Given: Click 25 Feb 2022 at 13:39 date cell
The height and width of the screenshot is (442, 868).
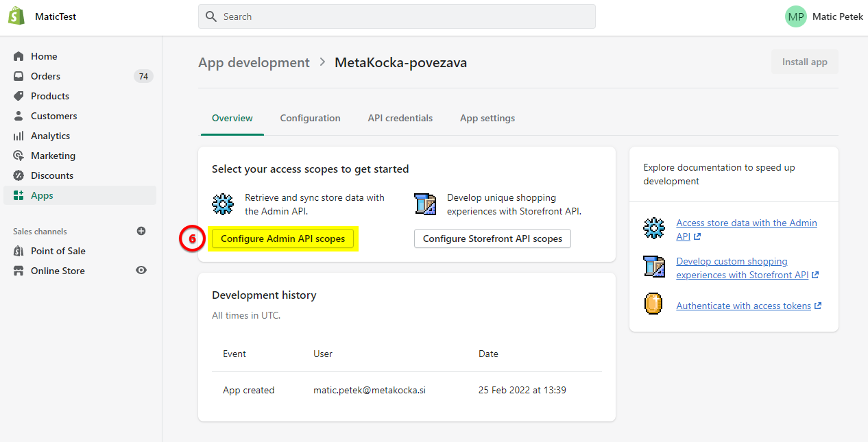Looking at the screenshot, I should click(522, 390).
